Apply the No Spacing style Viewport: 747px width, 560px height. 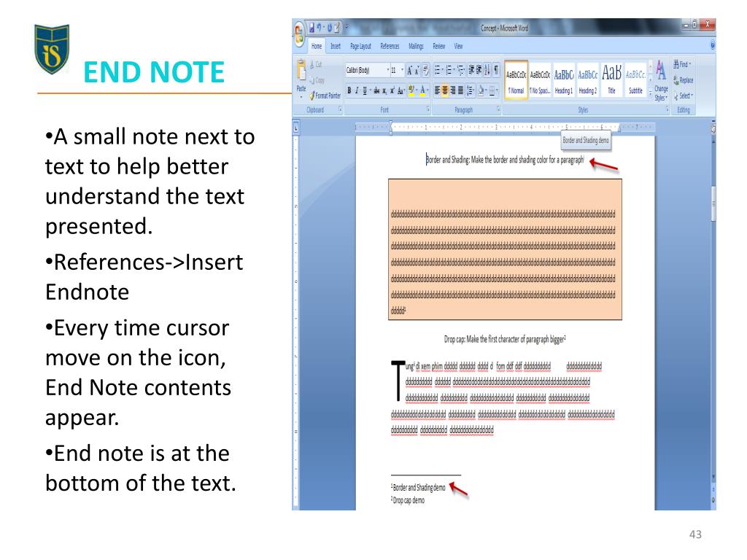click(541, 79)
